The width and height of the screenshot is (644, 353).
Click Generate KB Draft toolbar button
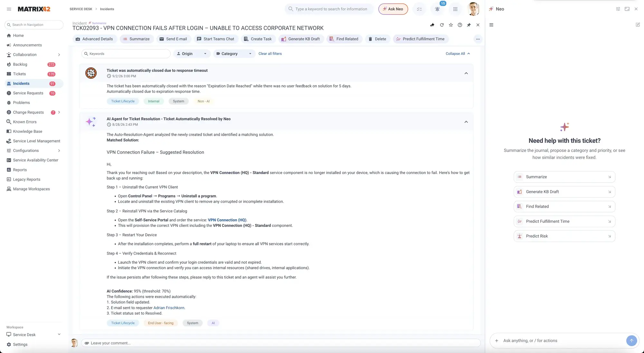tap(301, 39)
